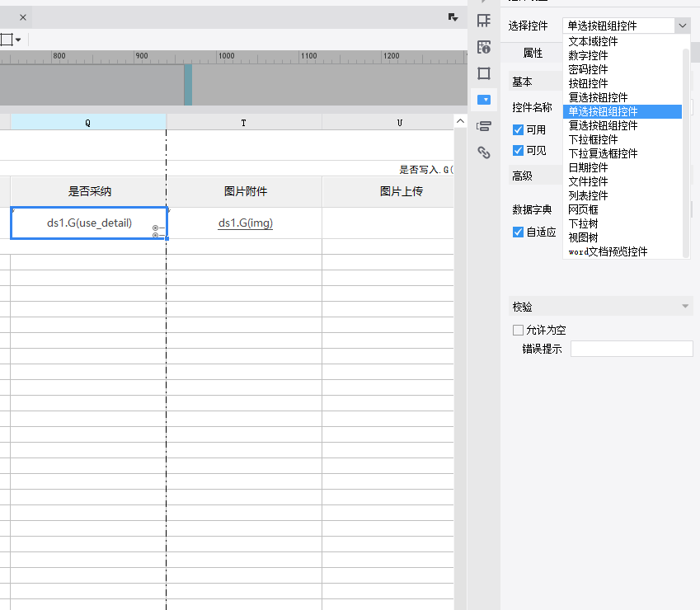This screenshot has width=700, height=610.
Task: Select the widget settings panel icon
Action: (x=484, y=100)
